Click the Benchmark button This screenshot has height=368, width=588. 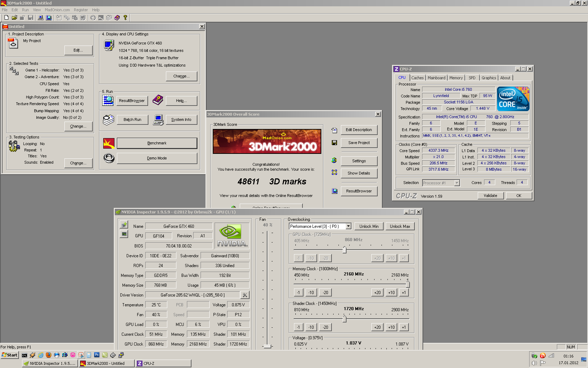point(157,143)
